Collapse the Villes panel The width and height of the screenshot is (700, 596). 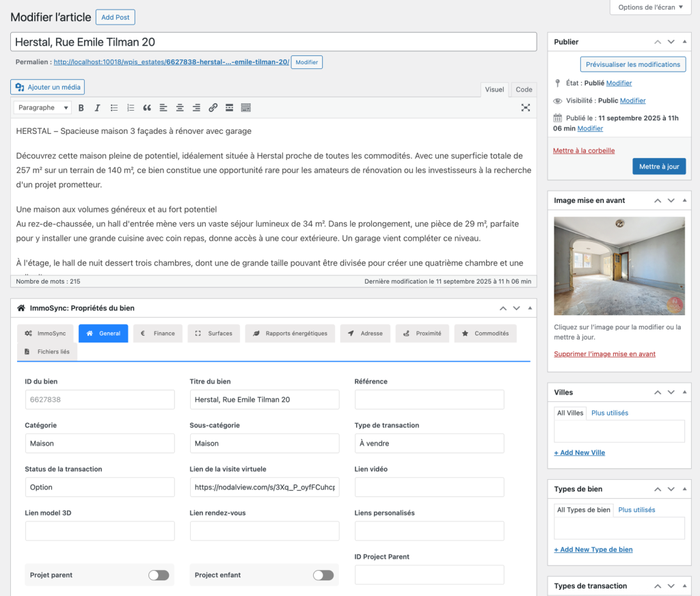pos(684,392)
